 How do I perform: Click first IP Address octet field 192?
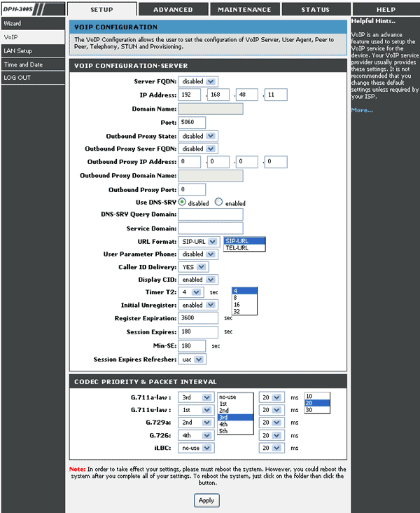189,95
